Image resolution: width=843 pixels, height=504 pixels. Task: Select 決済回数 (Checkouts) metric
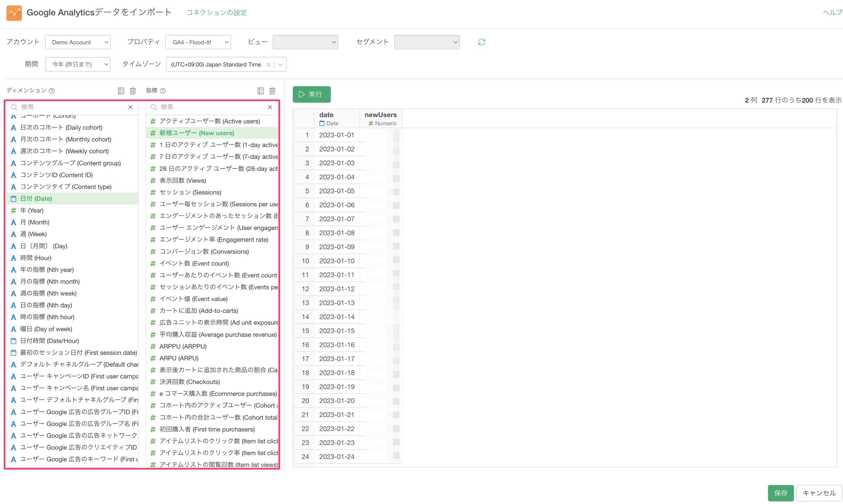tap(212, 382)
